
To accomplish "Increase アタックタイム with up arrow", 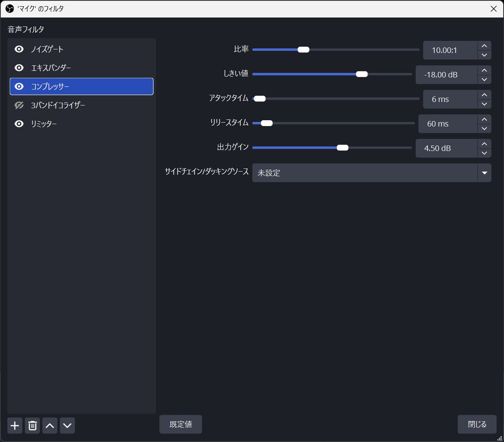I will point(484,95).
